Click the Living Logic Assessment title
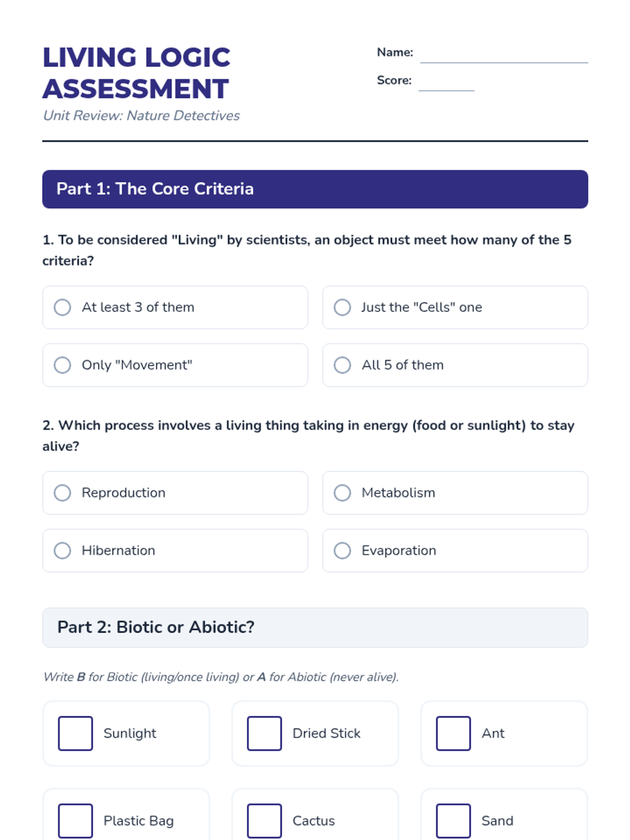This screenshot has height=840, width=630. tap(136, 73)
